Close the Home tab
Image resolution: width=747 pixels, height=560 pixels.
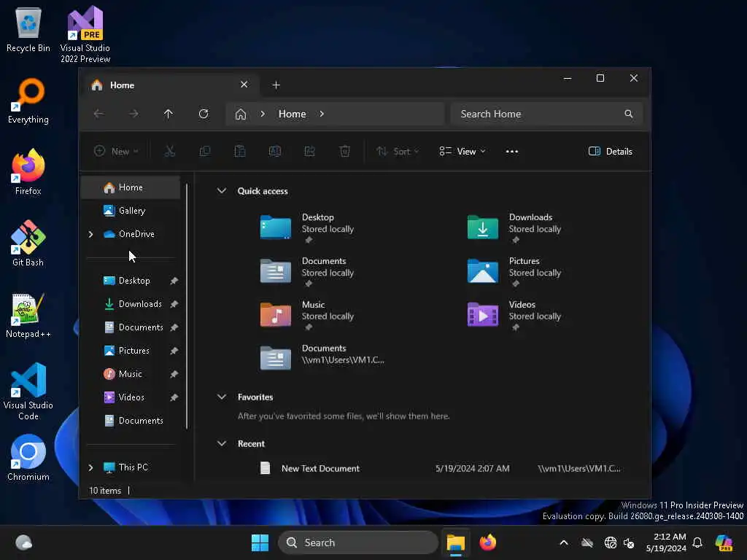pyautogui.click(x=244, y=85)
